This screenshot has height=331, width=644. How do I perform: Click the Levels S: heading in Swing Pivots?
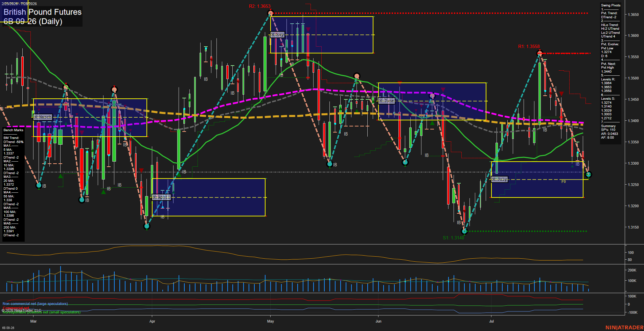[608, 99]
